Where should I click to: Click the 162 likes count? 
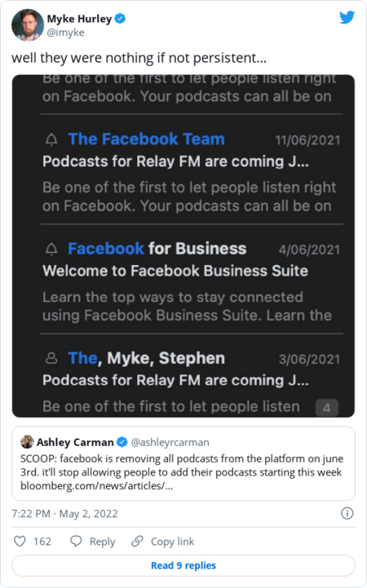[42, 542]
